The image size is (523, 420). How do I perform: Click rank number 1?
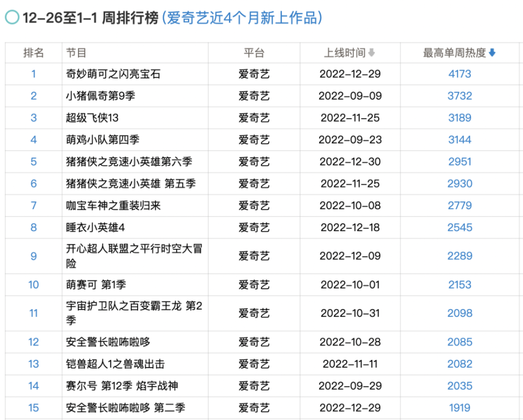pos(33,74)
